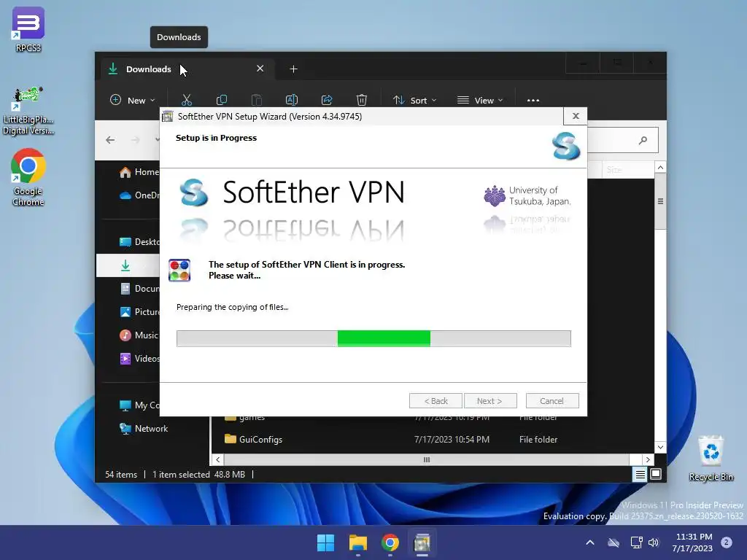Add a new tab in Explorer
747x560 pixels.
coord(293,69)
